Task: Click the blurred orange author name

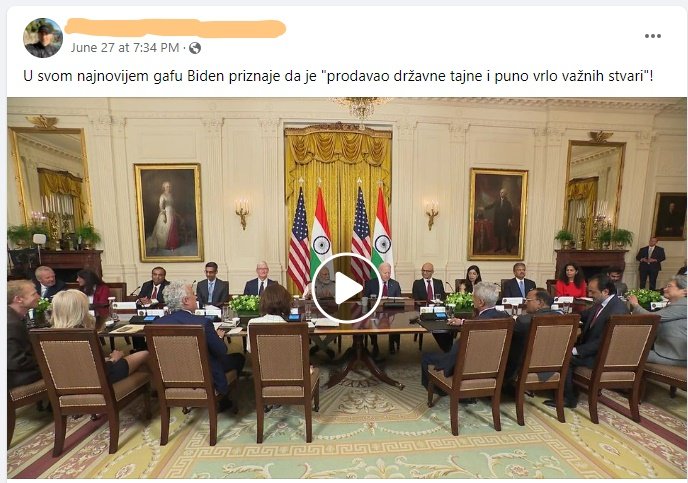Action: click(x=175, y=28)
